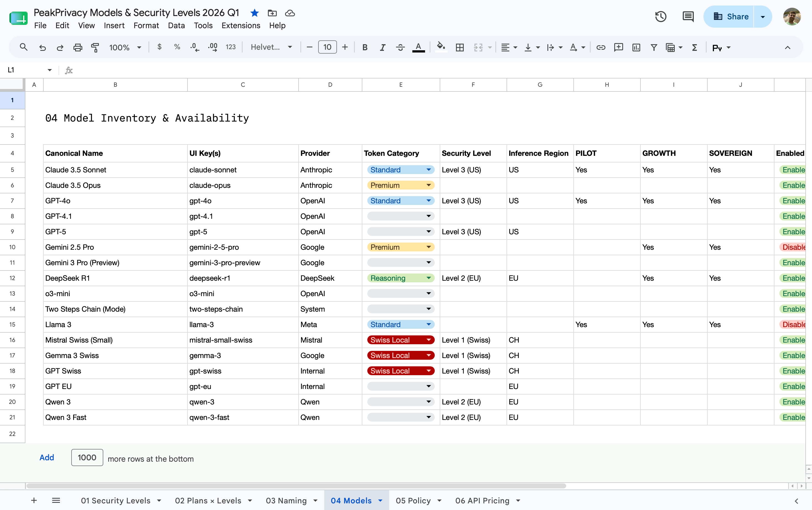The height and width of the screenshot is (510, 812).
Task: Open Token Category dropdown for GPT Swiss
Action: click(429, 371)
